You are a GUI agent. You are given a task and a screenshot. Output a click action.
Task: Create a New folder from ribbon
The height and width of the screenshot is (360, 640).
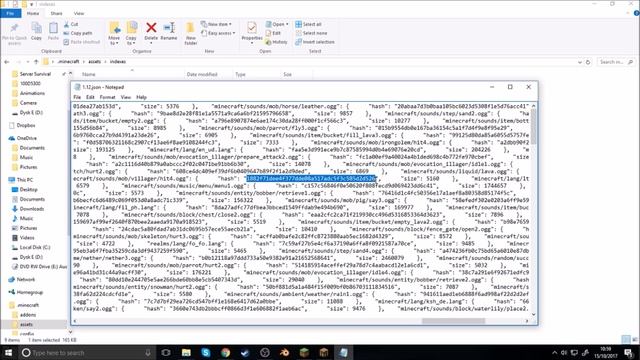(191, 33)
